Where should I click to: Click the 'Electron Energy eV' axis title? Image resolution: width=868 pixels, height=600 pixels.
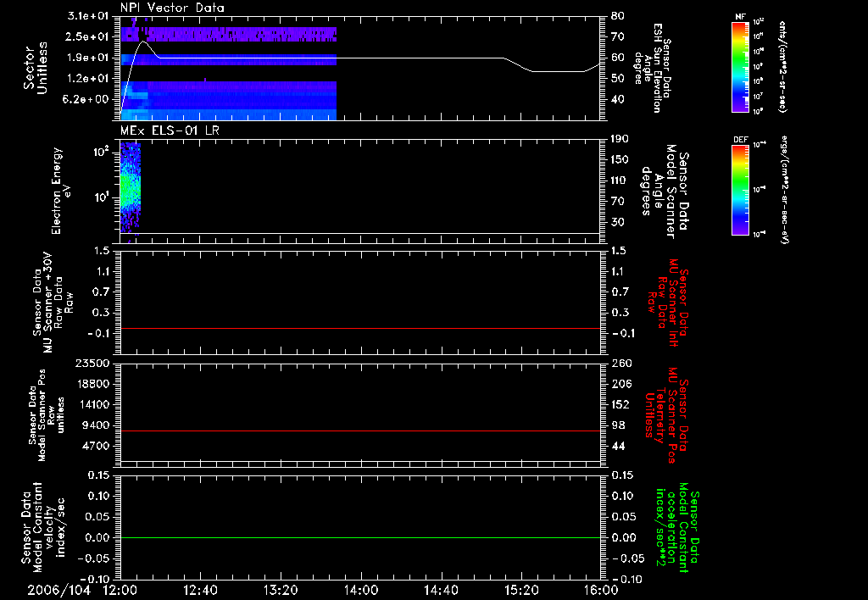point(61,191)
